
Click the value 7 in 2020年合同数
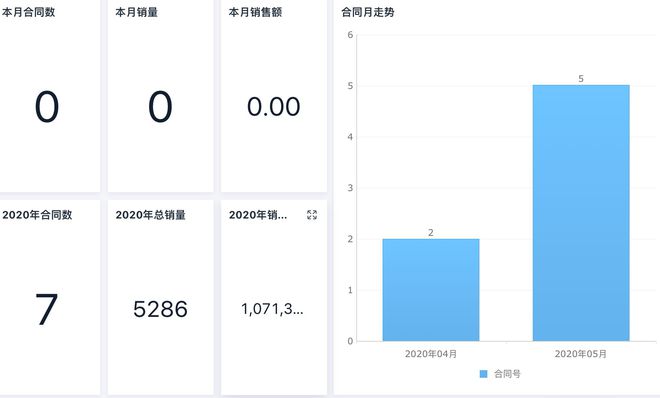(x=46, y=309)
